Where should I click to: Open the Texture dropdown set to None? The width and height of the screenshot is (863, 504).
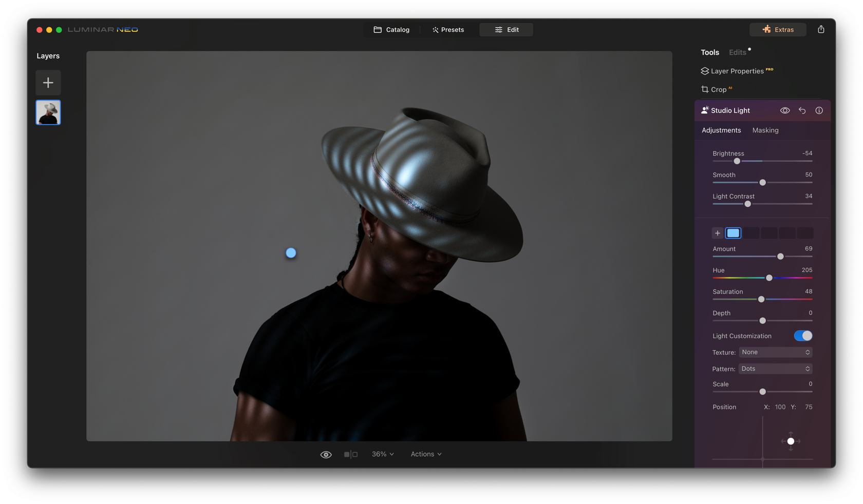775,352
